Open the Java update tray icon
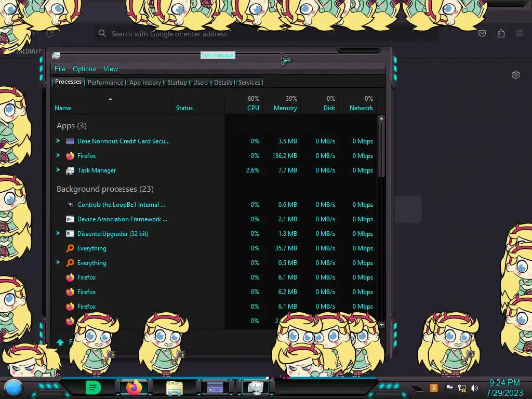The width and height of the screenshot is (532, 399). tap(434, 388)
